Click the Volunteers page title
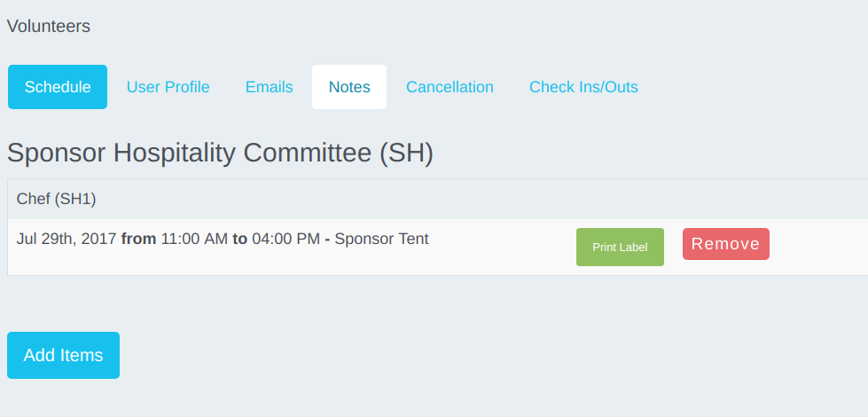Screen dimensions: 868x417 (x=49, y=26)
